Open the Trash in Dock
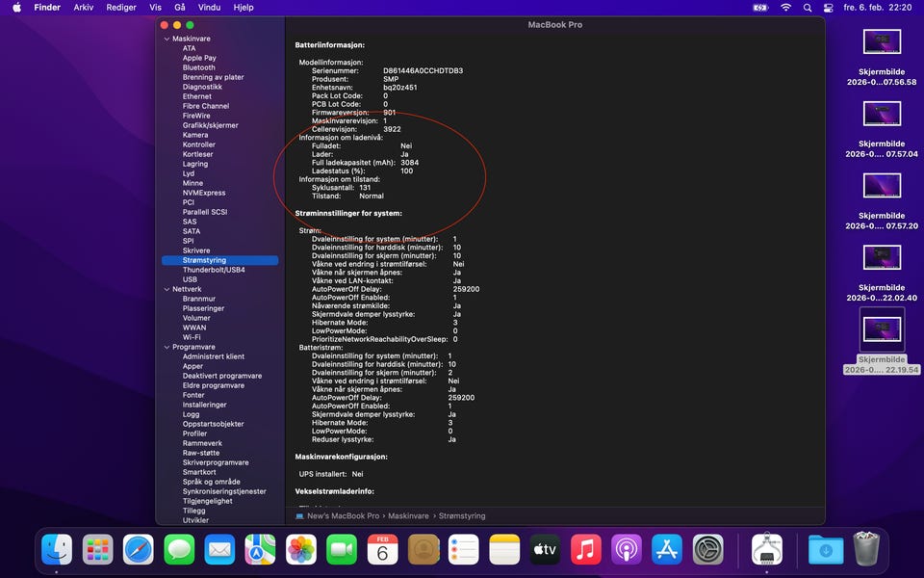The height and width of the screenshot is (578, 924). click(x=866, y=549)
